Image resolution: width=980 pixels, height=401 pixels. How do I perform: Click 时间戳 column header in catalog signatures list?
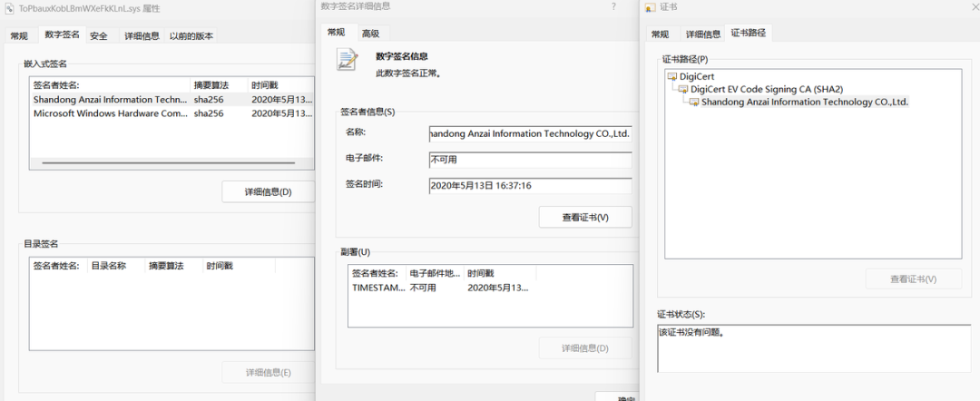coord(239,266)
